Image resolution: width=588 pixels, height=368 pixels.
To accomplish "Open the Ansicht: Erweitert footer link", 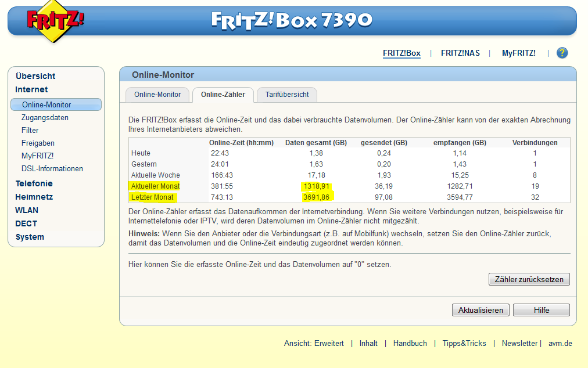I will pyautogui.click(x=314, y=343).
